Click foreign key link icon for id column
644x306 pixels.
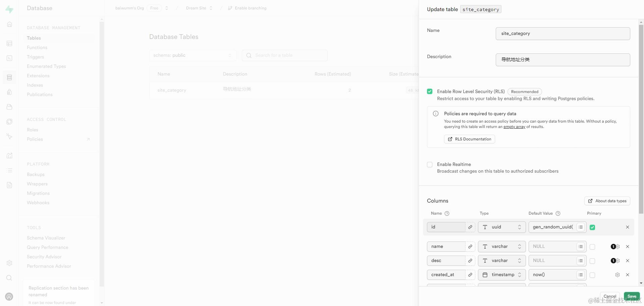(470, 227)
